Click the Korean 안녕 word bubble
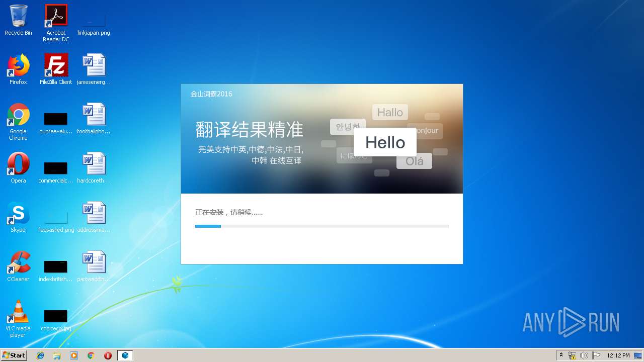 tap(348, 127)
